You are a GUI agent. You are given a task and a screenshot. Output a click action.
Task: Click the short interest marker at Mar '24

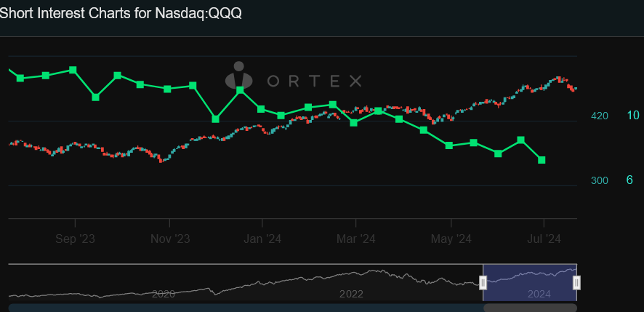354,122
